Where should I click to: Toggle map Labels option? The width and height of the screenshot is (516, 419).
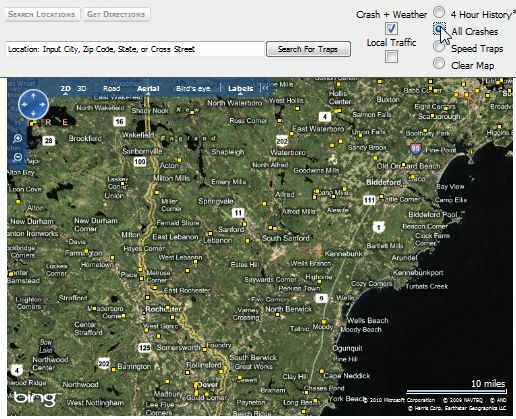240,88
